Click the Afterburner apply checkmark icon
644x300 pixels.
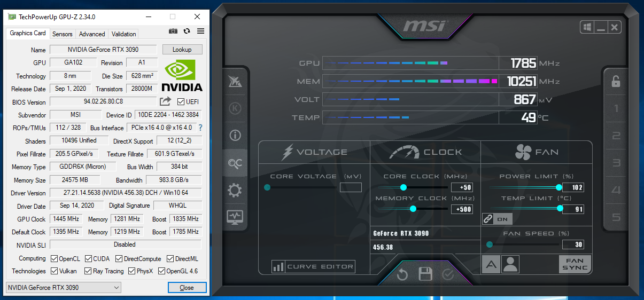pos(448,274)
